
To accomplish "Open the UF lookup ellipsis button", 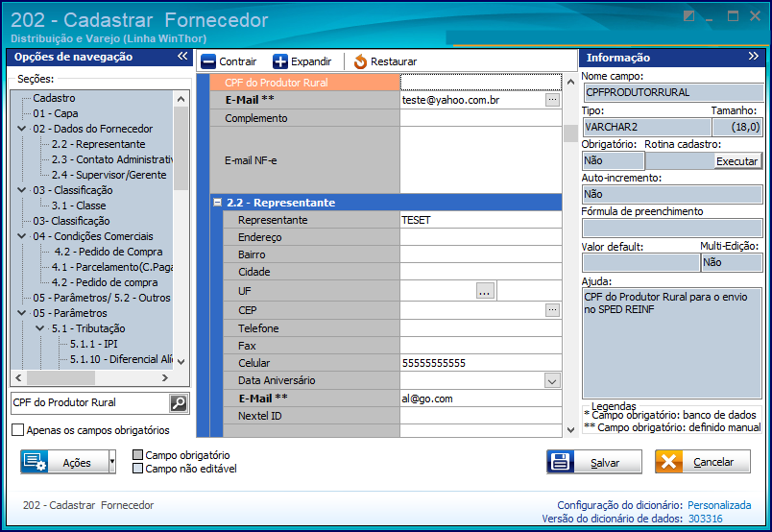I will point(485,291).
